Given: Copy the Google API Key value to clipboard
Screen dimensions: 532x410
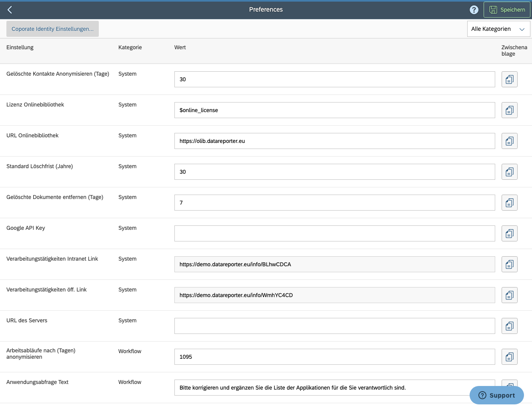Looking at the screenshot, I should (x=509, y=233).
